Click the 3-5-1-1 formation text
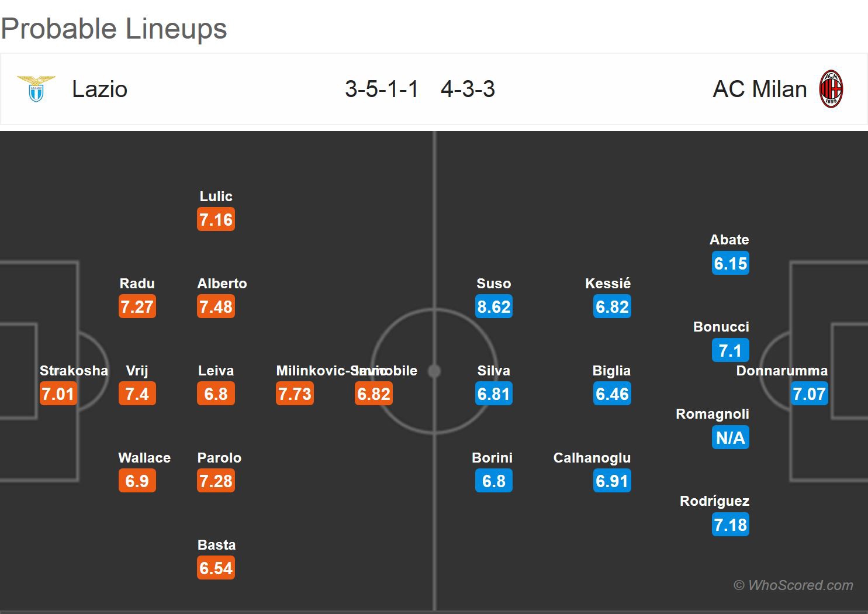The image size is (868, 614). coord(382,89)
